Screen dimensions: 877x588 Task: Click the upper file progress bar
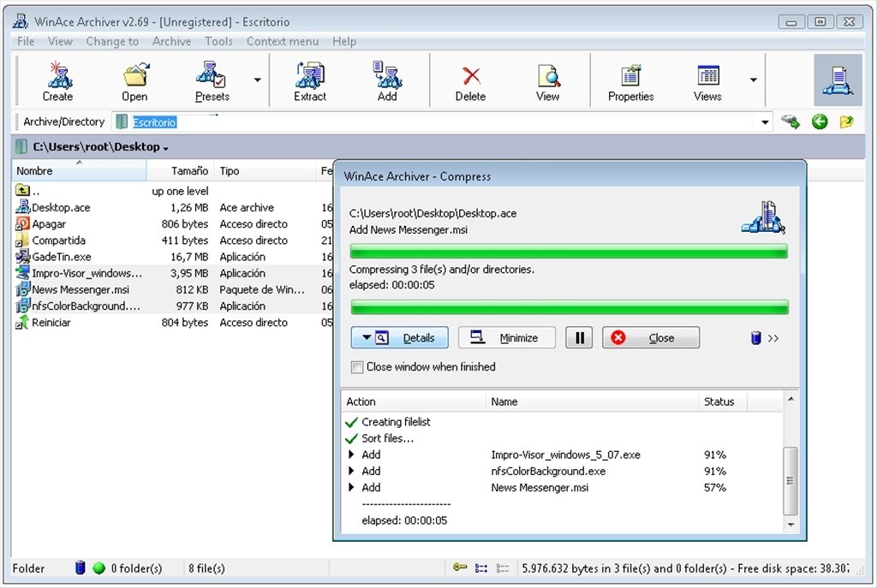(x=569, y=251)
